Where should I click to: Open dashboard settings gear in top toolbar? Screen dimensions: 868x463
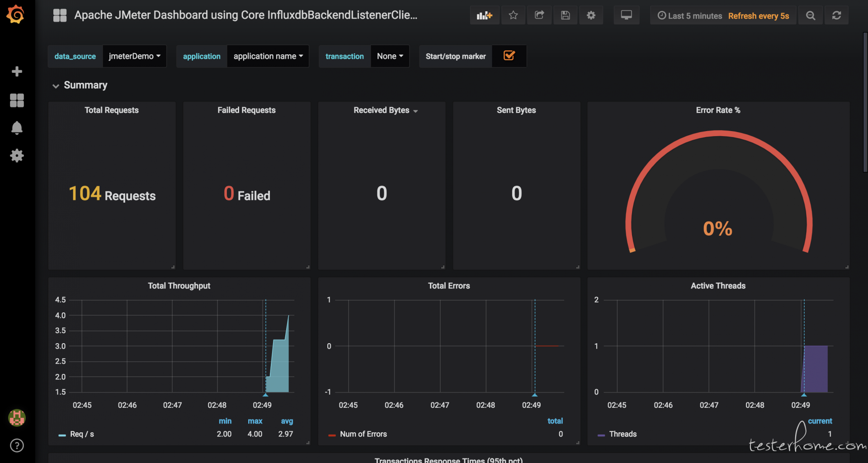click(591, 15)
